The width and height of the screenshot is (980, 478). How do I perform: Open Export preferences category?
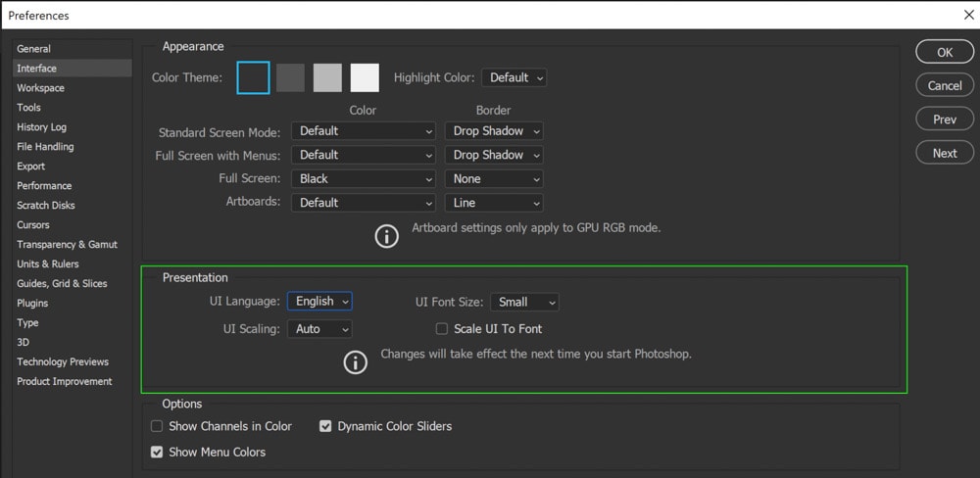pyautogui.click(x=72, y=167)
